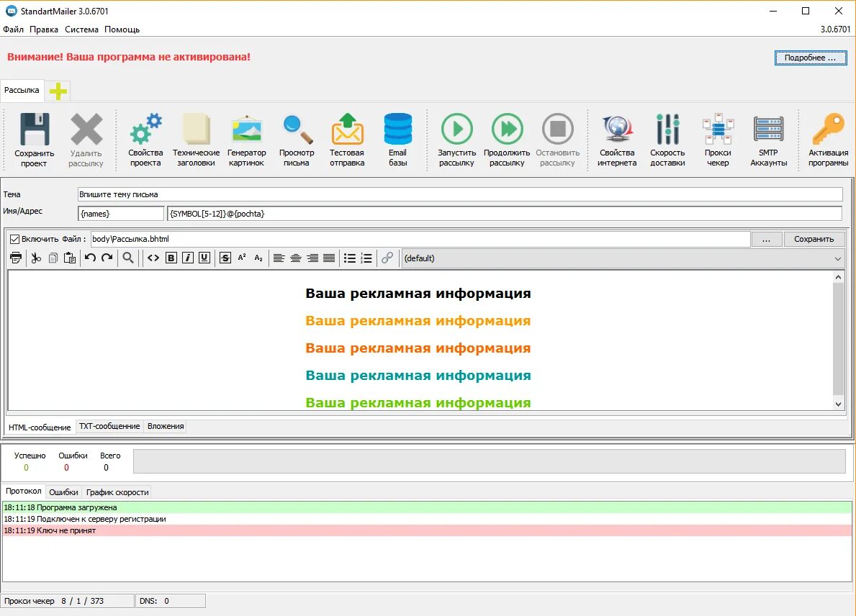Click the Save project floppy icon
Viewport: 856px width, 616px height.
pos(35,130)
